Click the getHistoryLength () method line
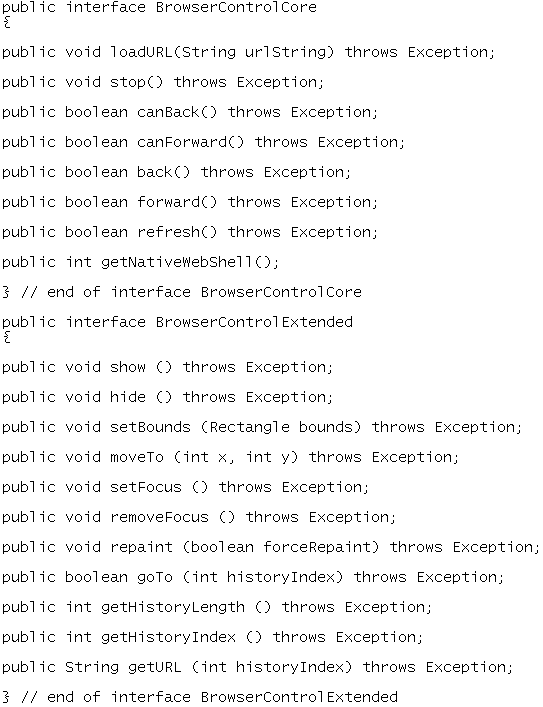This screenshot has width=543, height=707. [x=217, y=608]
